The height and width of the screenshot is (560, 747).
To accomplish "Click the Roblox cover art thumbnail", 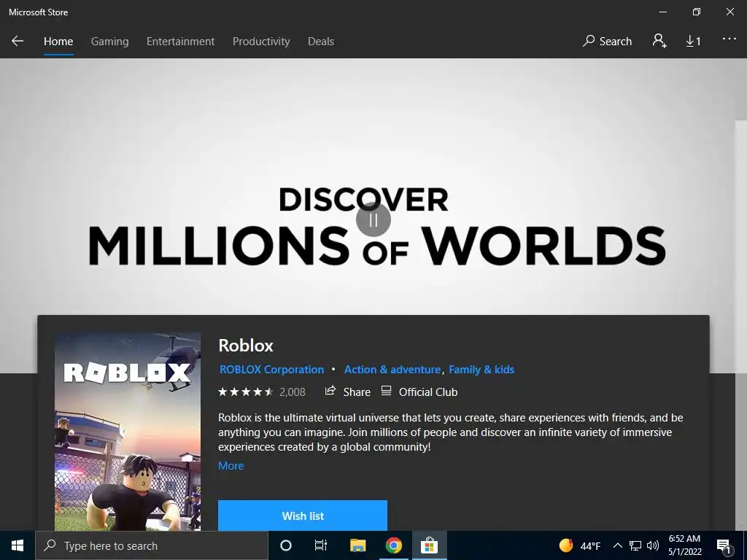I will tap(128, 432).
